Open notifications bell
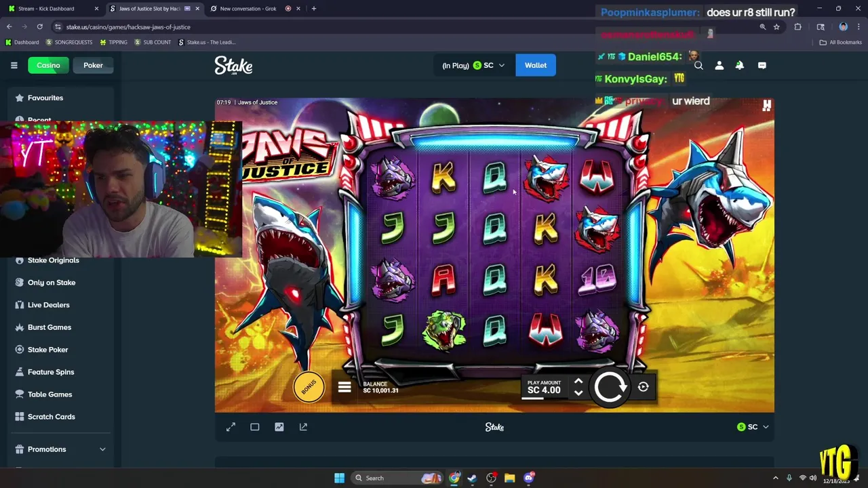 click(740, 66)
